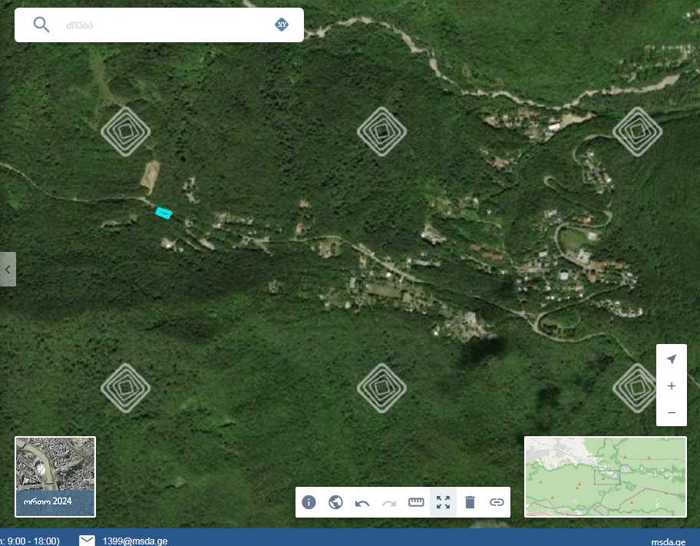The height and width of the screenshot is (546, 700).
Task: Click the overview minimap
Action: 605,476
